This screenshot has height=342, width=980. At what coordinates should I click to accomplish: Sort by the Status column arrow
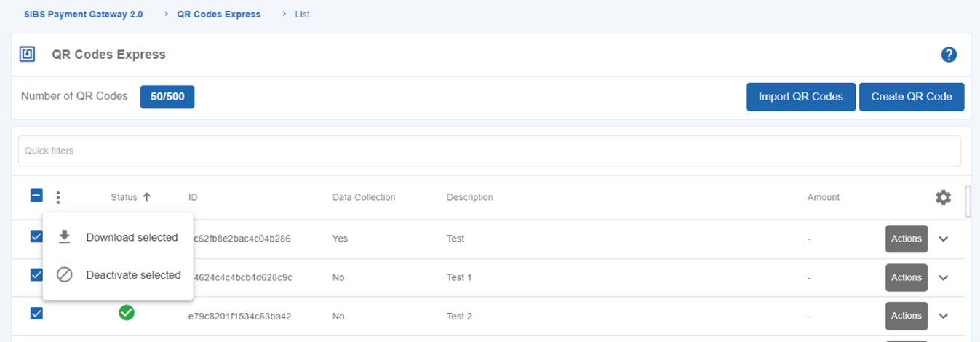(146, 197)
